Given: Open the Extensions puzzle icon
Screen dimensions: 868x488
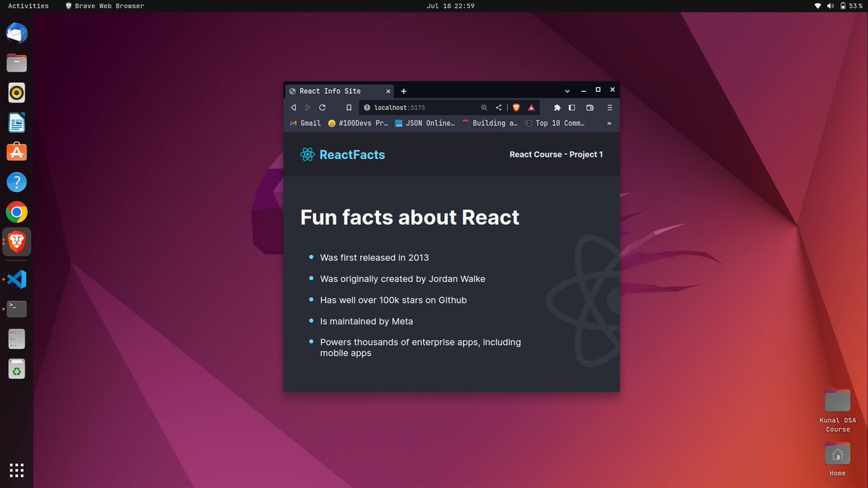Looking at the screenshot, I should 557,107.
